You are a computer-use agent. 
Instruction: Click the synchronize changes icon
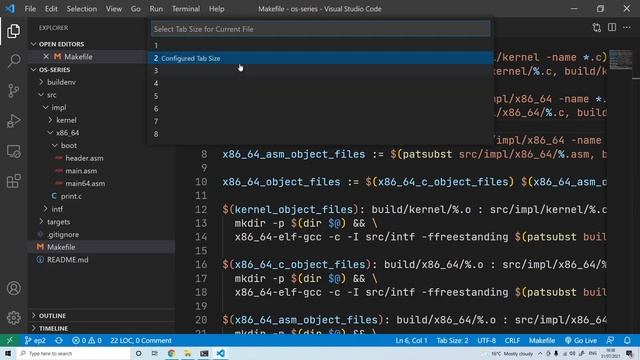[59, 340]
